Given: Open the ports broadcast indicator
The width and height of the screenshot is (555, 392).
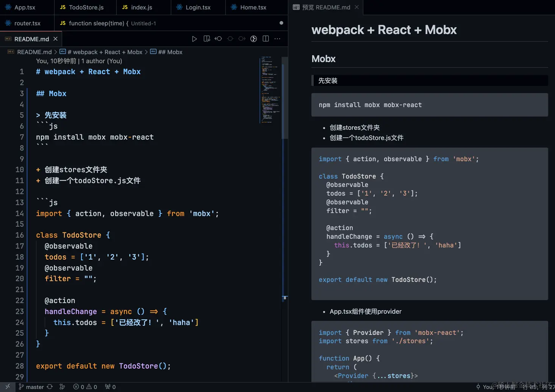Looking at the screenshot, I should [110, 387].
